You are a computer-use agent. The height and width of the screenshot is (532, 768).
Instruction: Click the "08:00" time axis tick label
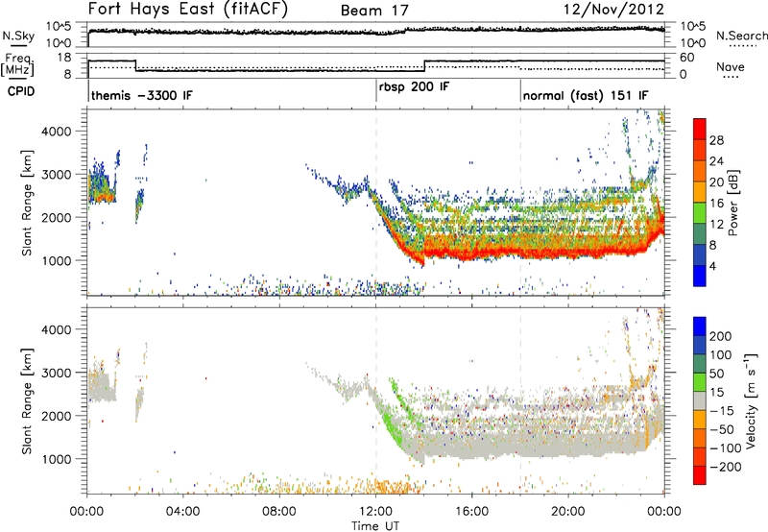279,511
